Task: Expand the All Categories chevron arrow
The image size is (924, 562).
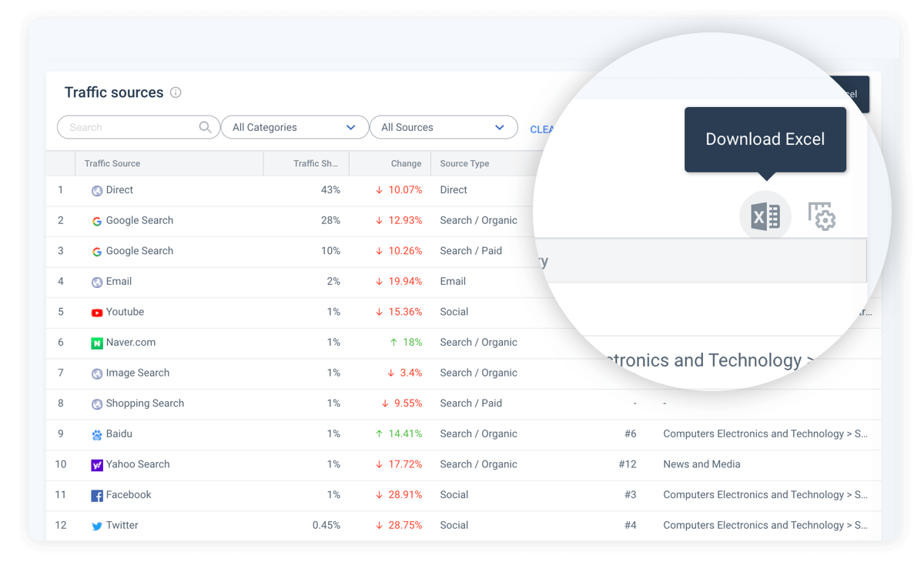Action: coord(353,127)
